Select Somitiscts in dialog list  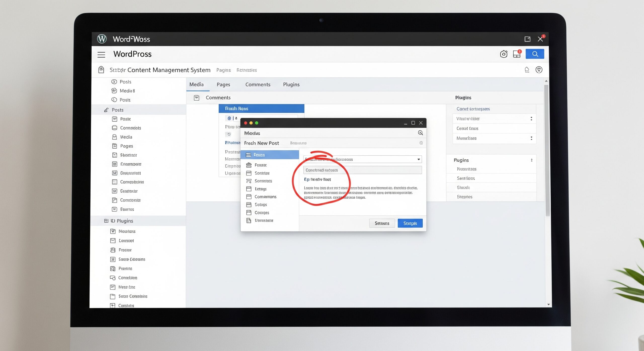click(x=263, y=181)
